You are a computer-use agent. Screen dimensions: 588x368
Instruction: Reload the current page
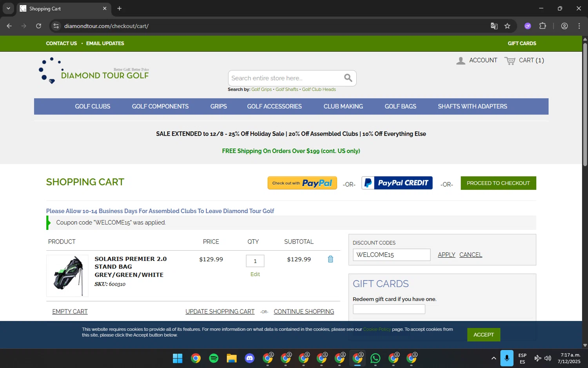pos(38,26)
